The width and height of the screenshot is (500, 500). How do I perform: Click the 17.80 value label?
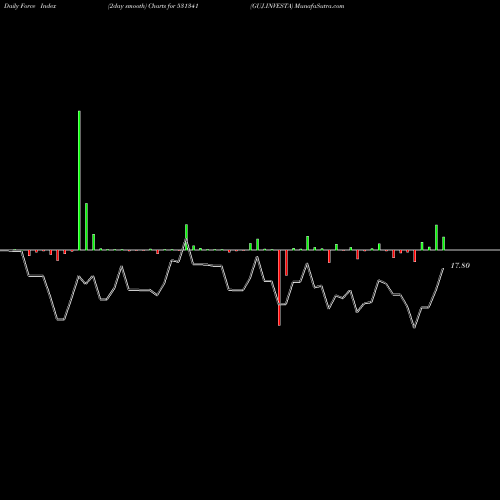pos(460,266)
